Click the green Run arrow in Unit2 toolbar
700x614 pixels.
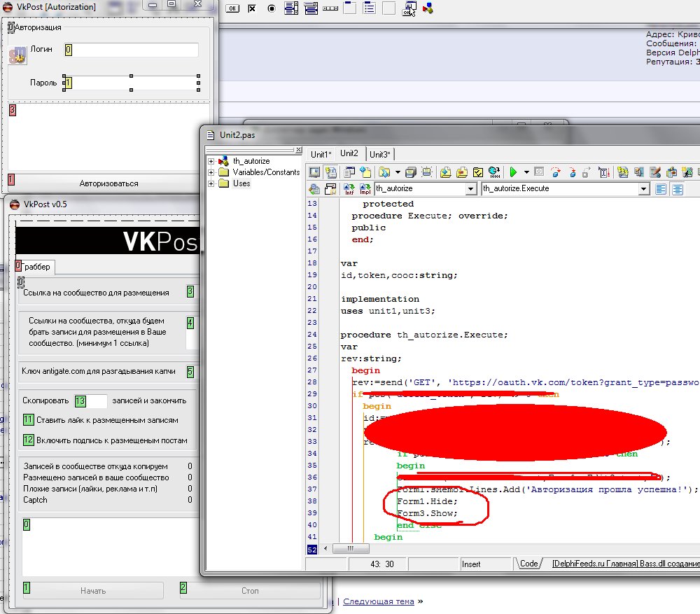(513, 172)
